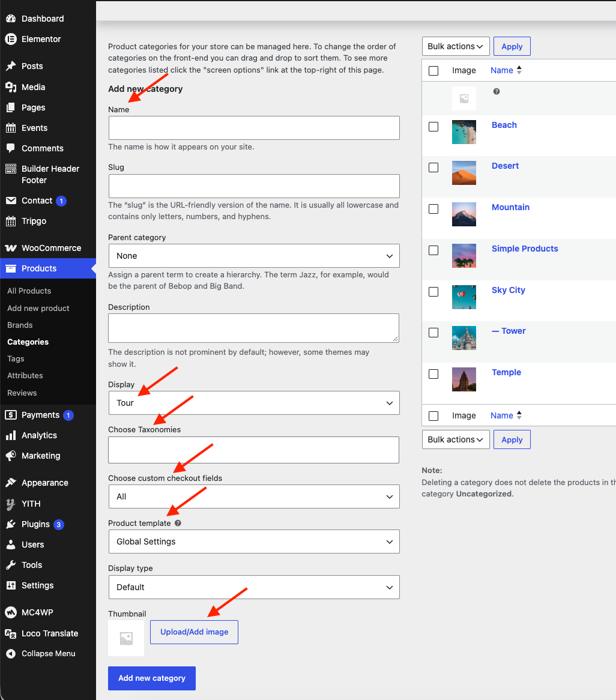Click the Payments dollar icon
This screenshot has width=616, height=700.
(x=11, y=415)
